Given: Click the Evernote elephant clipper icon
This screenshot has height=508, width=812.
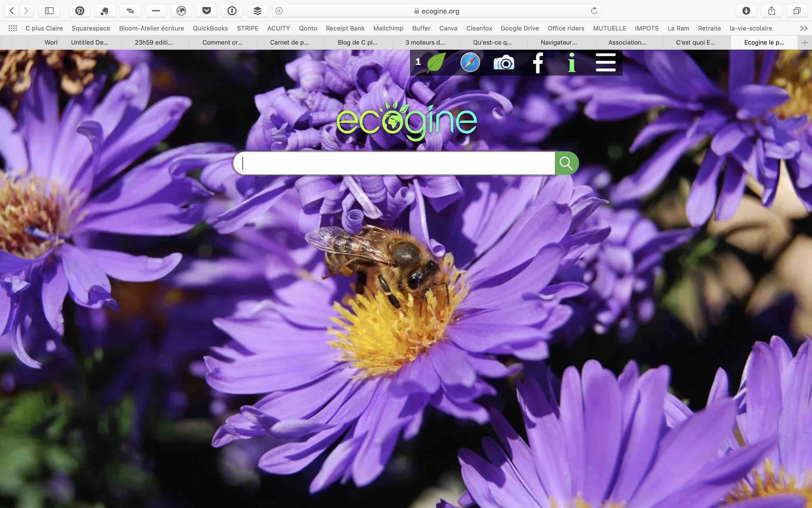Looking at the screenshot, I should 105,11.
